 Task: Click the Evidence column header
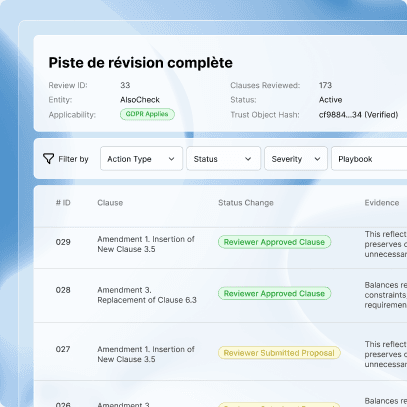pyautogui.click(x=382, y=203)
